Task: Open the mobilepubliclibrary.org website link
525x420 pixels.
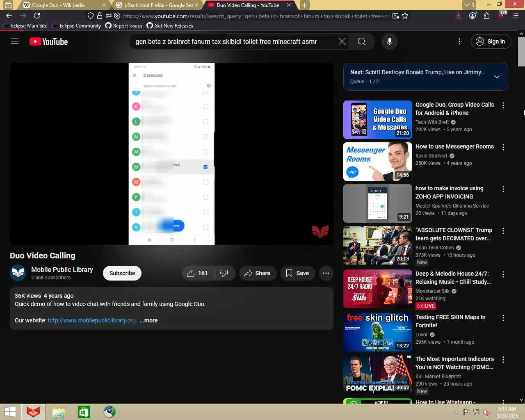Action: 92,320
